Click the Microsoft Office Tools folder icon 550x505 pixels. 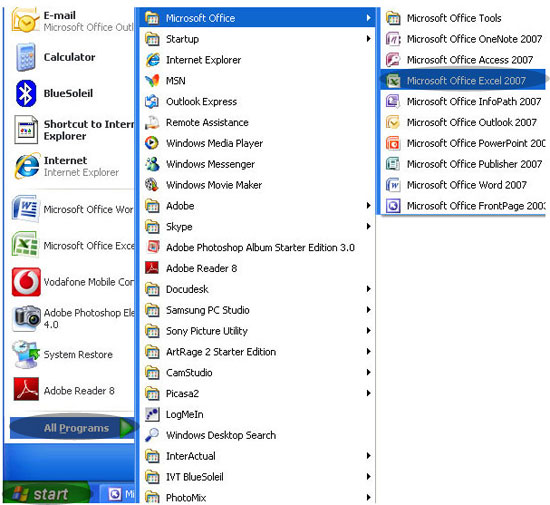coord(393,18)
